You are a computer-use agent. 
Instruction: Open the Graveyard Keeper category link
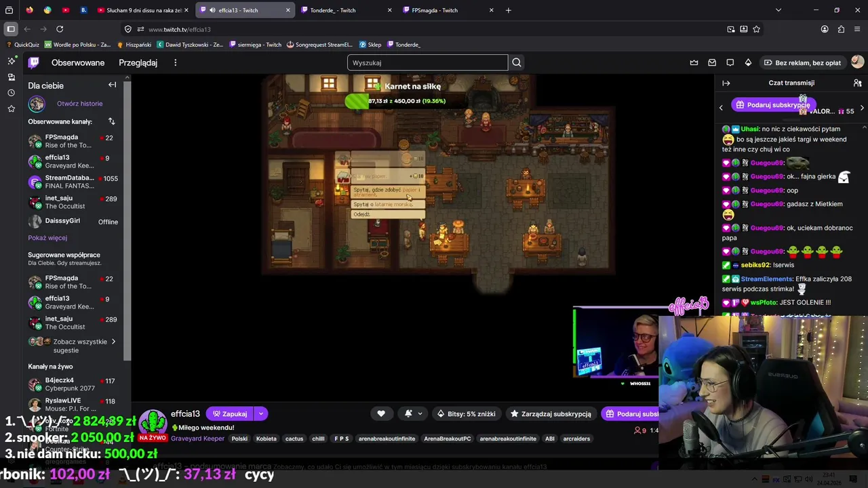[197, 439]
